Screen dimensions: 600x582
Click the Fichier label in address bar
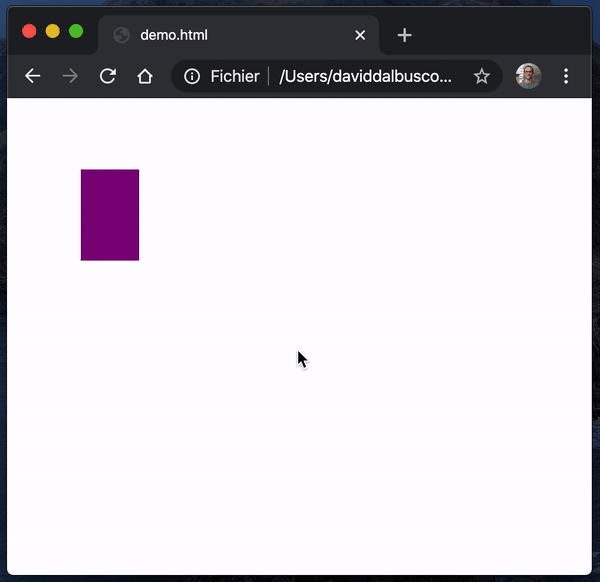(x=235, y=76)
